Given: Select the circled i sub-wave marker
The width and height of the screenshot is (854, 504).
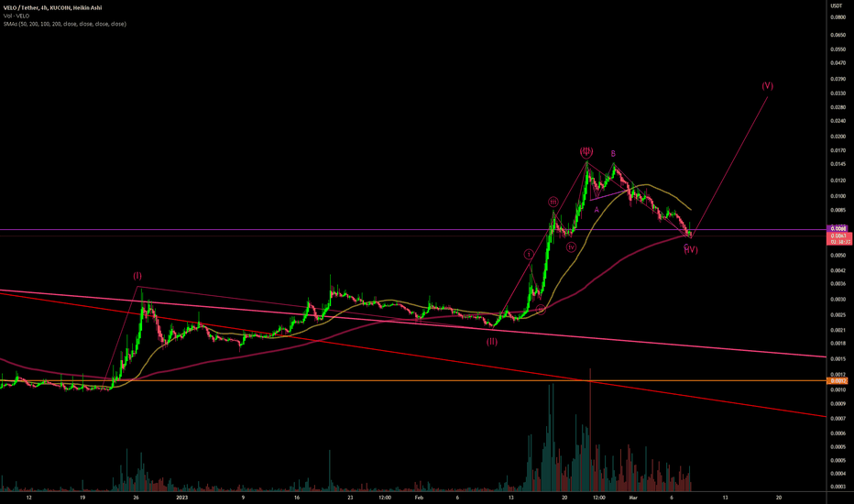Looking at the screenshot, I should (529, 255).
